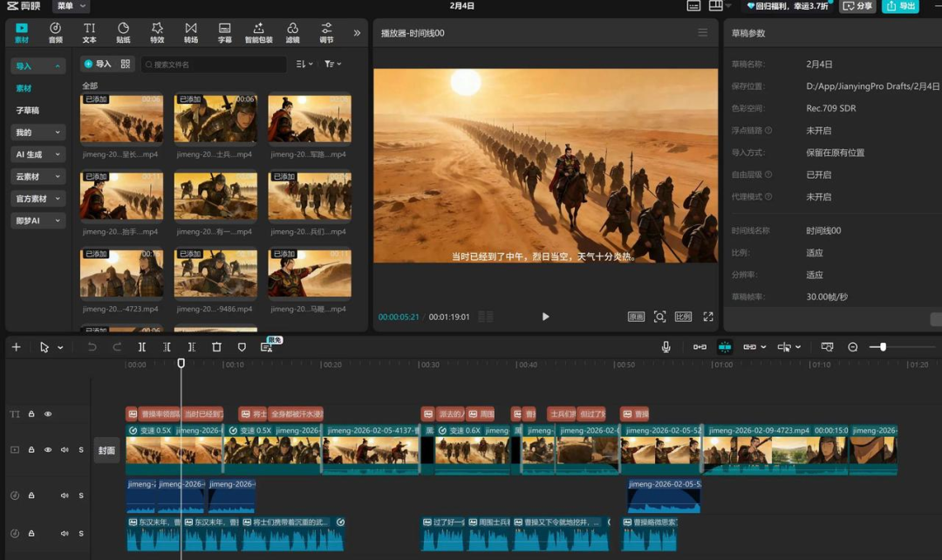This screenshot has width=942, height=560.
Task: Split the clip at the playhead
Action: coord(142,346)
